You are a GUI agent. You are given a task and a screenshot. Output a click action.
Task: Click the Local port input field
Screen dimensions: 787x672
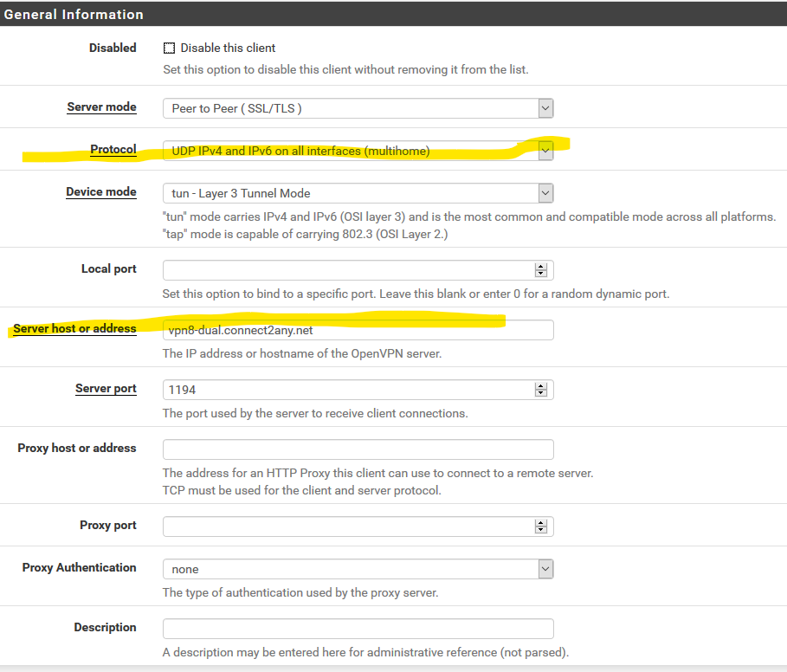coord(346,269)
